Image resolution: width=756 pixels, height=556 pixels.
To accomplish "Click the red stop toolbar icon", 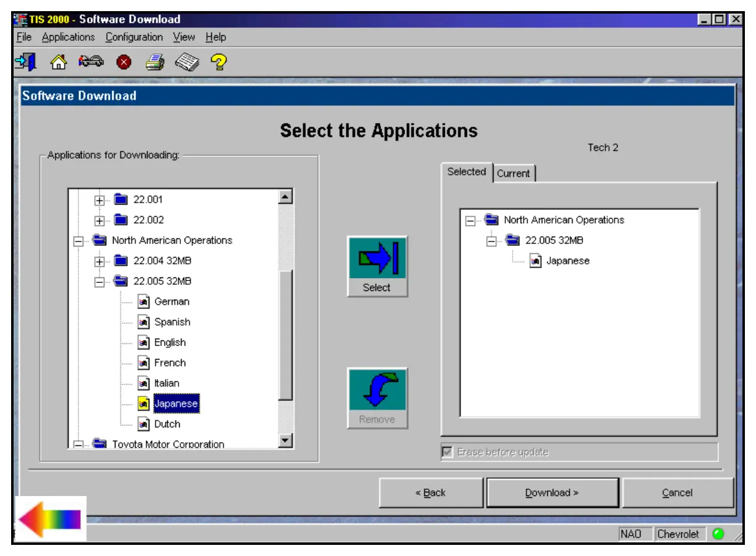I will [124, 62].
